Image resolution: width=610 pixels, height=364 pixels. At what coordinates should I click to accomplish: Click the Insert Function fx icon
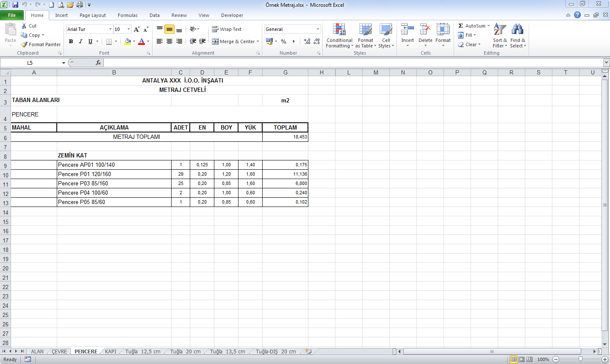(x=98, y=63)
